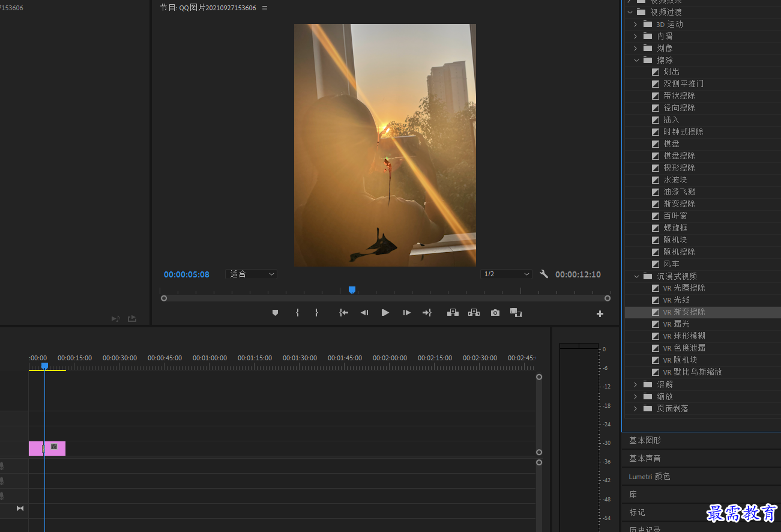Select the 棋盘 transition
Image resolution: width=781 pixels, height=532 pixels.
coord(671,144)
